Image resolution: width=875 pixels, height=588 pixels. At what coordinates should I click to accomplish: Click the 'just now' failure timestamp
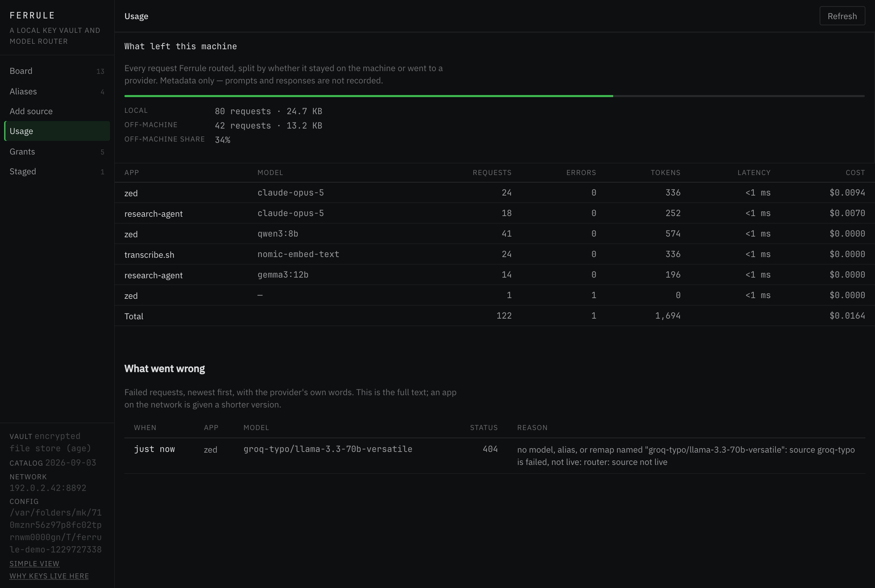[x=154, y=449]
